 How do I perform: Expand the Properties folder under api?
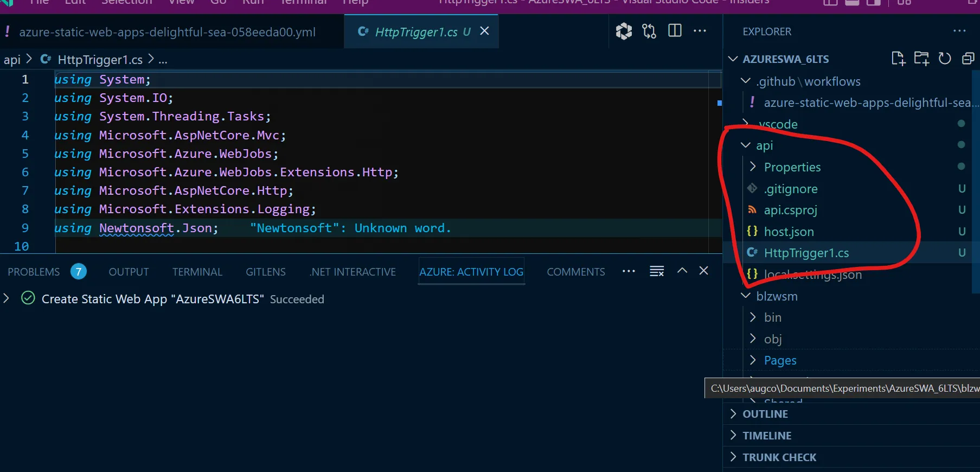pos(792,167)
